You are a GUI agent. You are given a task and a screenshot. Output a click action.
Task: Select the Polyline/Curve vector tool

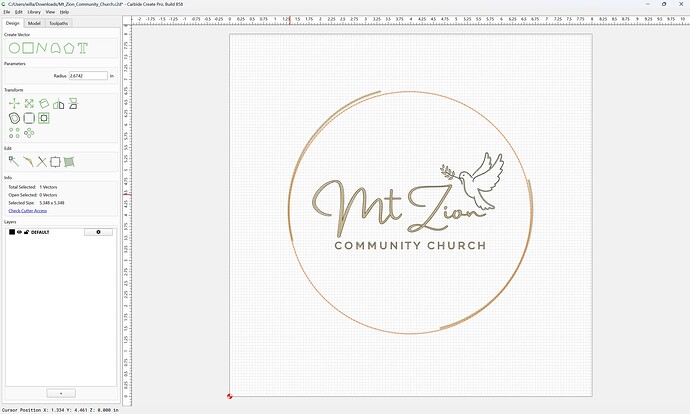coord(42,48)
